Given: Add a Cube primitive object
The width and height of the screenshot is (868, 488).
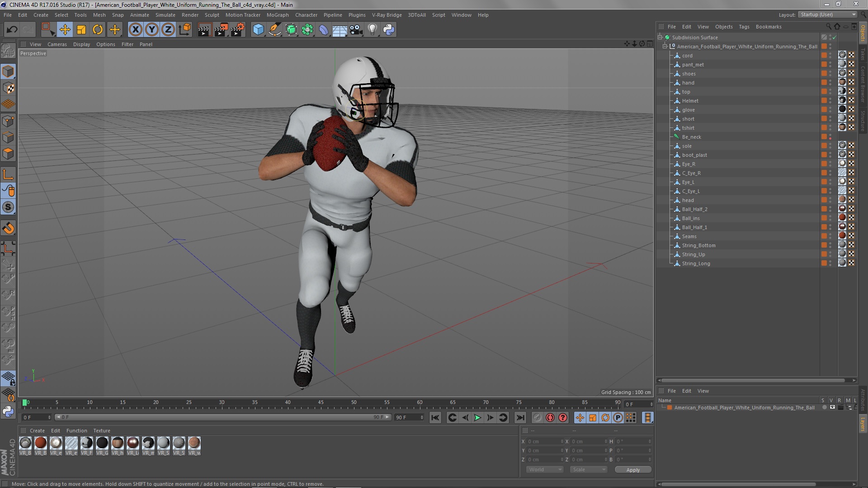Looking at the screenshot, I should [x=258, y=30].
